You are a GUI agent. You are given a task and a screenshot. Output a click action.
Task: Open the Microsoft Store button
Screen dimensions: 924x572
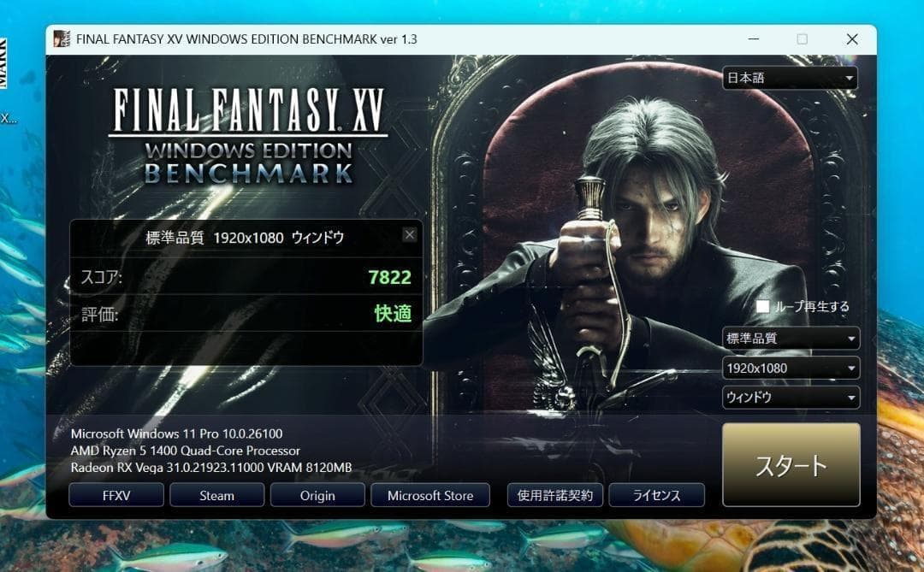point(429,495)
